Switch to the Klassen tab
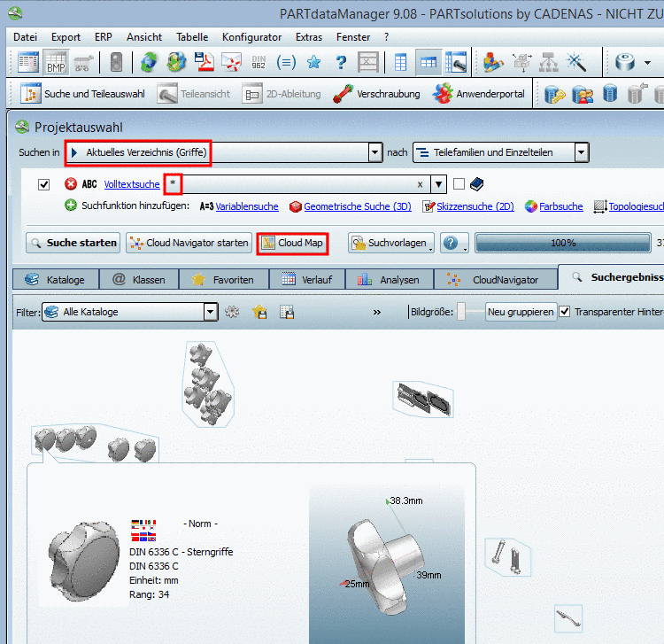Viewport: 664px width, 644px height. pyautogui.click(x=139, y=280)
